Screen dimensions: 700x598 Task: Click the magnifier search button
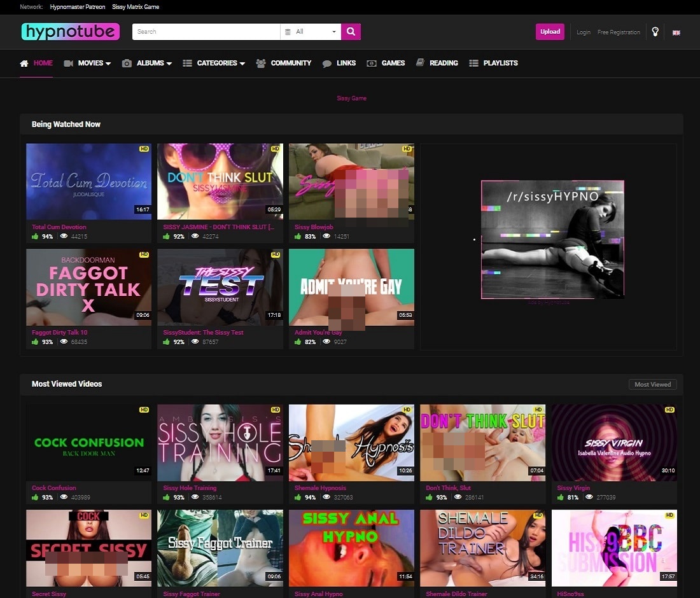[351, 32]
